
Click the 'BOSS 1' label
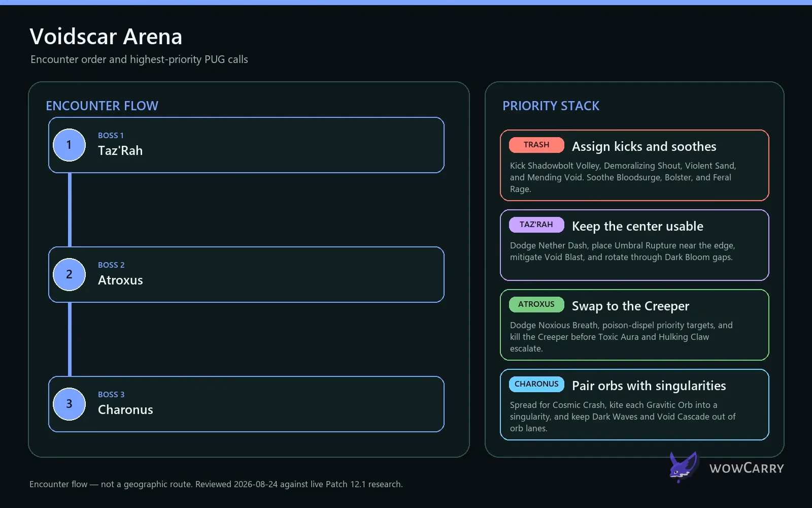(x=111, y=136)
